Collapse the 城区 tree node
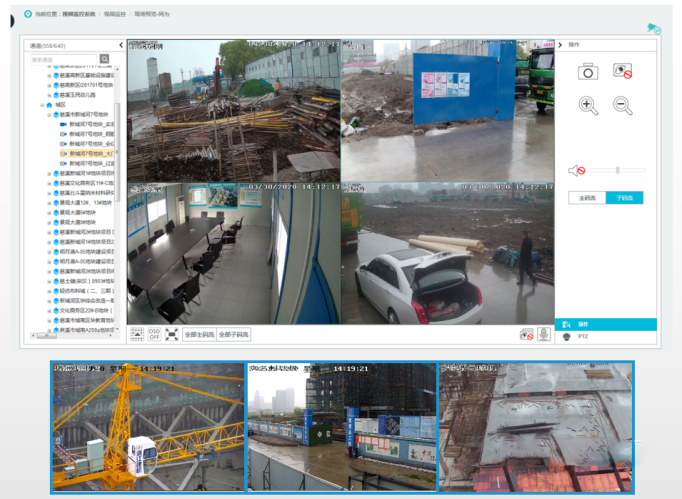 click(41, 104)
